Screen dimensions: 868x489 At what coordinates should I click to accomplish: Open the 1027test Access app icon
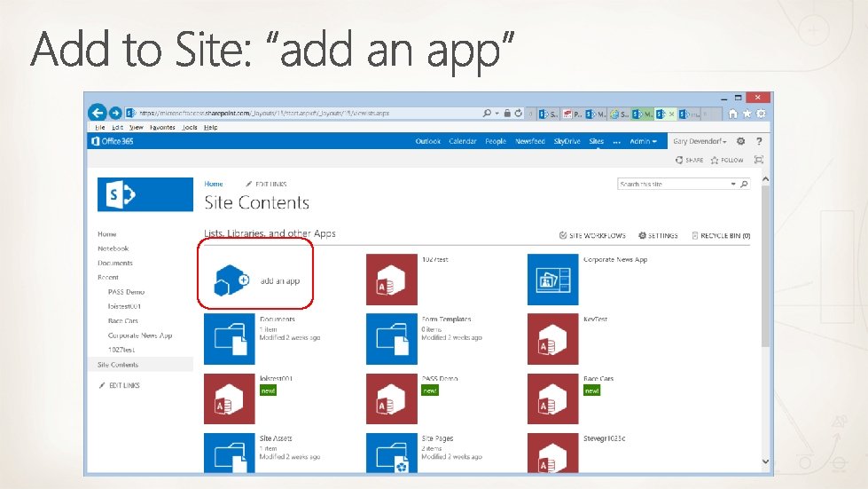coord(391,280)
